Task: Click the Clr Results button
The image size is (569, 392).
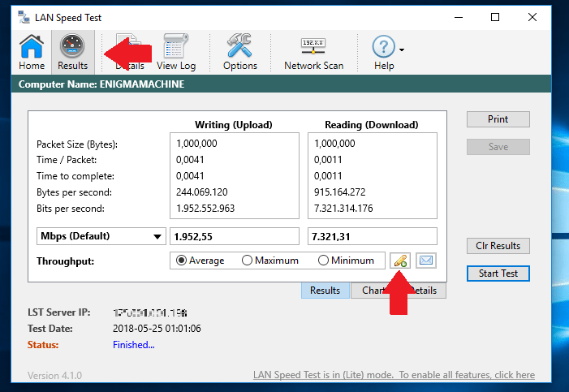Action: tap(498, 246)
